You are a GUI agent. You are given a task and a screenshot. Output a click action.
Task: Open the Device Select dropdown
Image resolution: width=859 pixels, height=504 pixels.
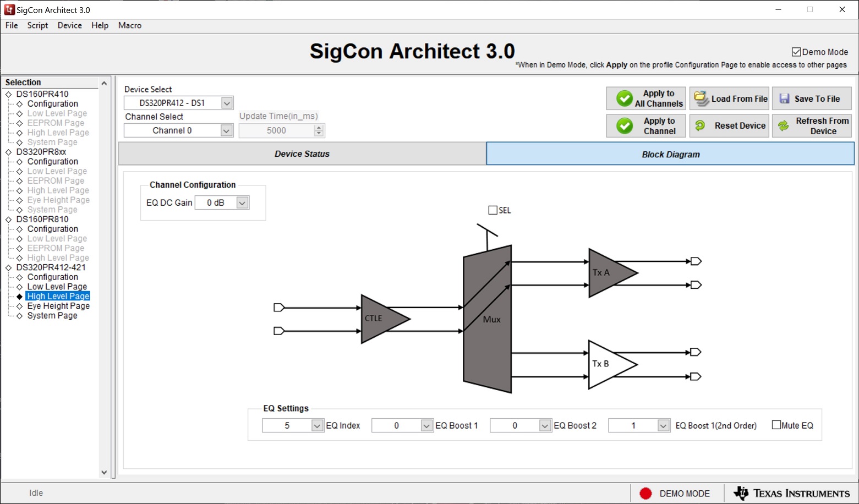227,103
